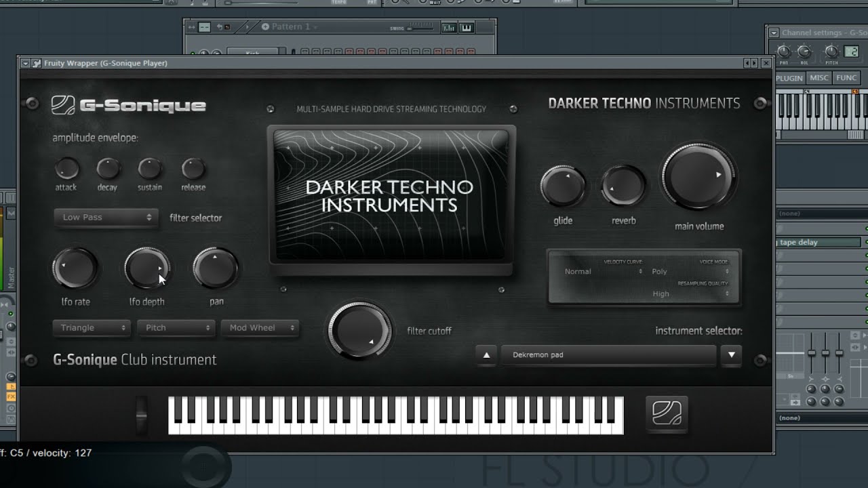Viewport: 868px width, 488px height.
Task: Select next instrument with down arrow
Action: [731, 354]
